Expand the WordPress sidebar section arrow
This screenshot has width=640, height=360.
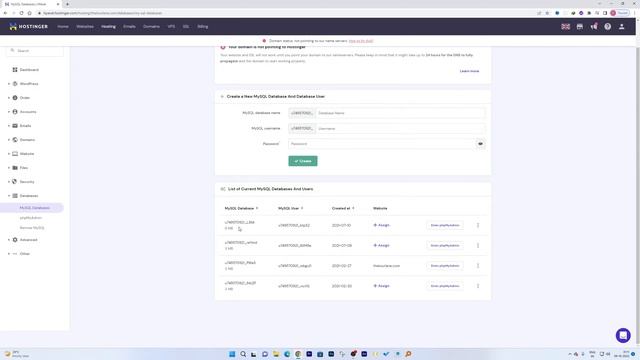click(9, 84)
